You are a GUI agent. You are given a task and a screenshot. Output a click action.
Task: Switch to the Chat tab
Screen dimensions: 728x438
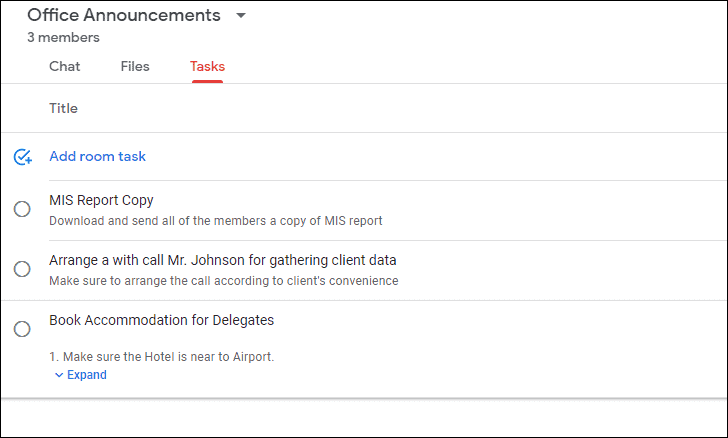click(65, 66)
